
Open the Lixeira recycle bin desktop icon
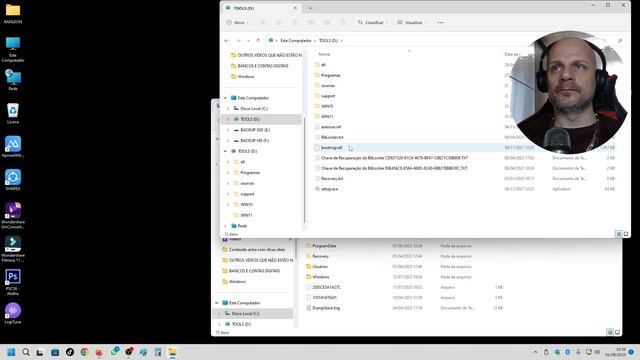point(13,113)
